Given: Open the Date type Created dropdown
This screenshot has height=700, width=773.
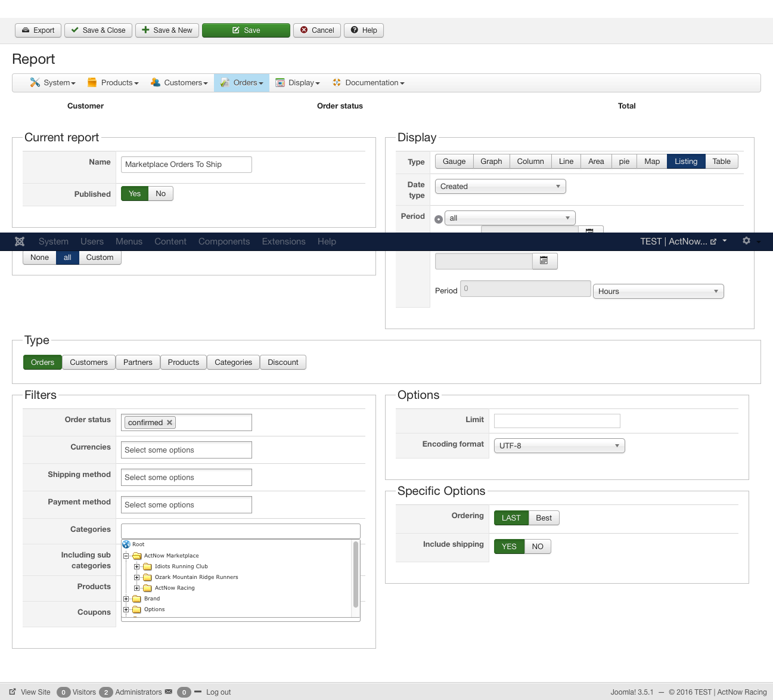Looking at the screenshot, I should (501, 187).
